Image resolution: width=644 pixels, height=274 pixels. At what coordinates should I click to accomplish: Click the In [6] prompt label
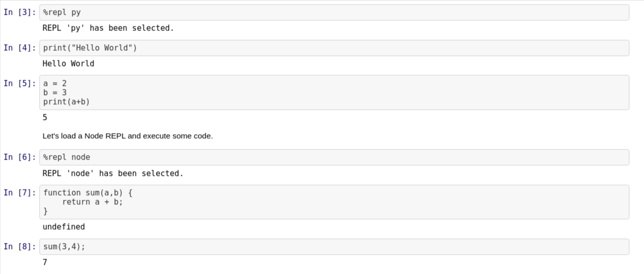[x=20, y=157]
